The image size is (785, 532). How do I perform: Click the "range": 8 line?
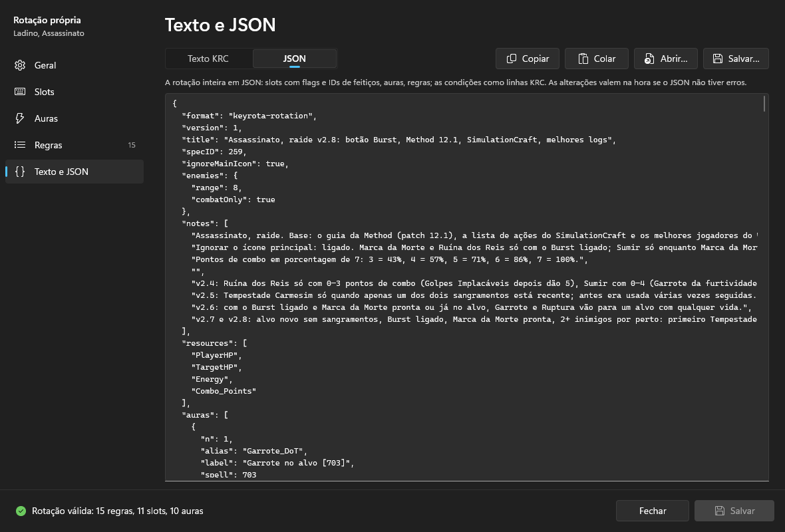click(217, 188)
